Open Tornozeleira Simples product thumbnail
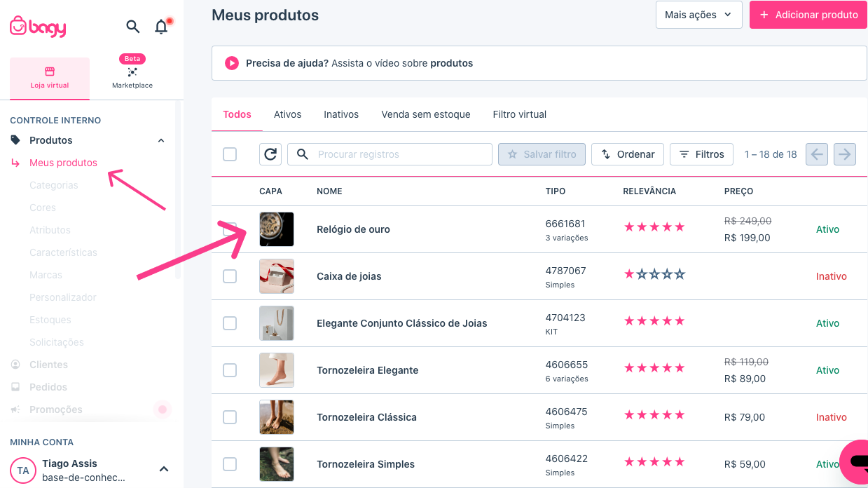This screenshot has width=868, height=488. (x=277, y=464)
